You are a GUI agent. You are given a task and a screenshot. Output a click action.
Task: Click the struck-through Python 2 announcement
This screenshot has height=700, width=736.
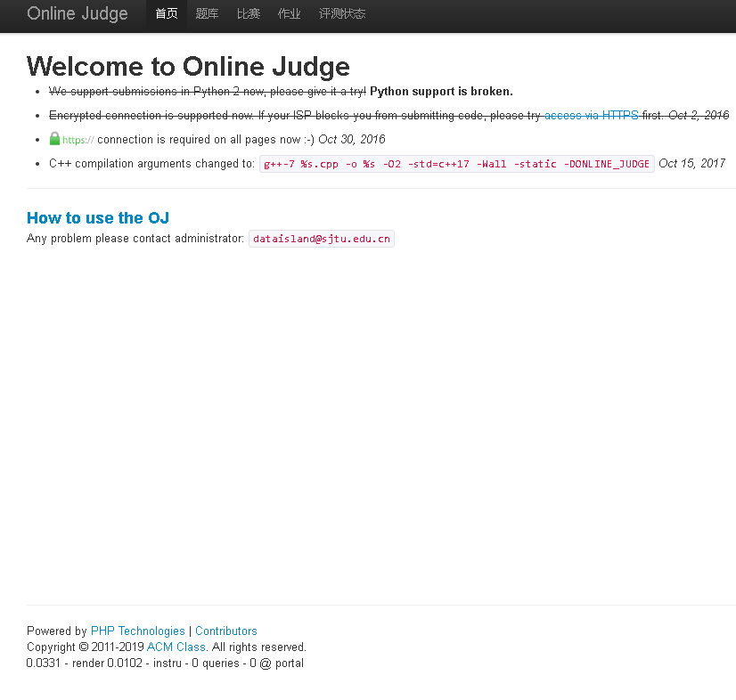208,92
